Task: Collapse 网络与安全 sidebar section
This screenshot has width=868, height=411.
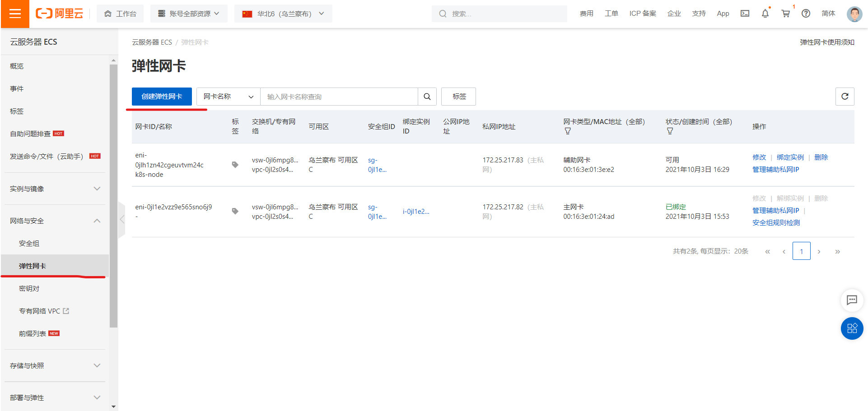Action: click(55, 221)
